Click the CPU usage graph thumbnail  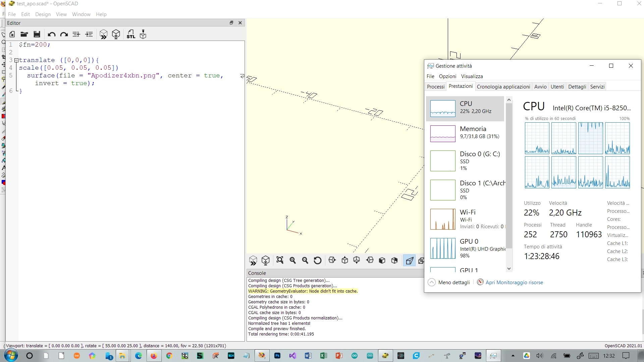[443, 108]
